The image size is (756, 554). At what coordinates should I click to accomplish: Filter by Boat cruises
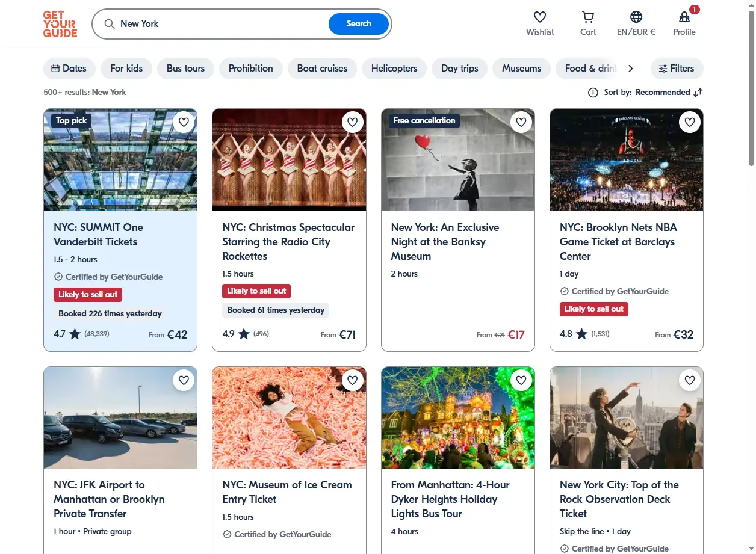[x=322, y=69]
